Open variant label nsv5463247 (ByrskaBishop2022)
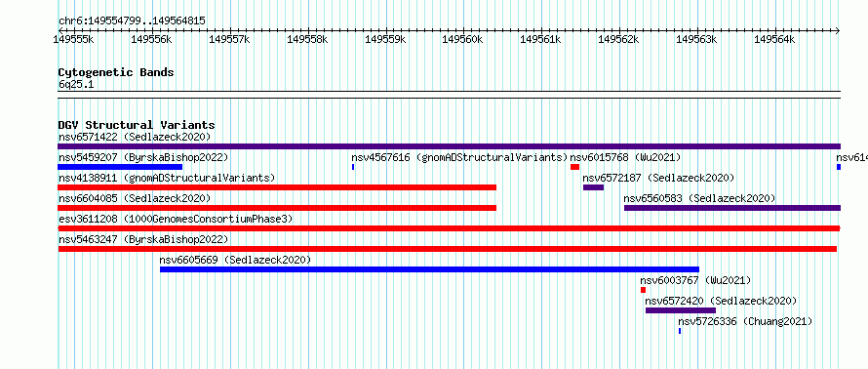 [143, 239]
